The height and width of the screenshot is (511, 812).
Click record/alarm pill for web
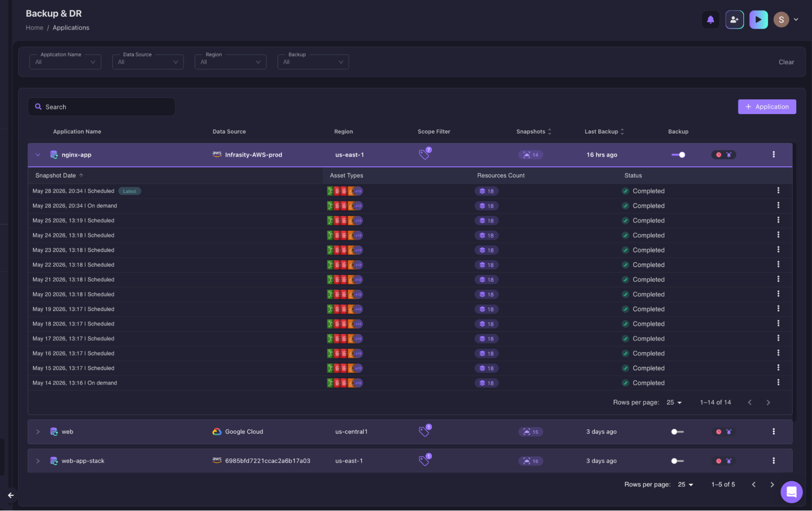(x=723, y=432)
